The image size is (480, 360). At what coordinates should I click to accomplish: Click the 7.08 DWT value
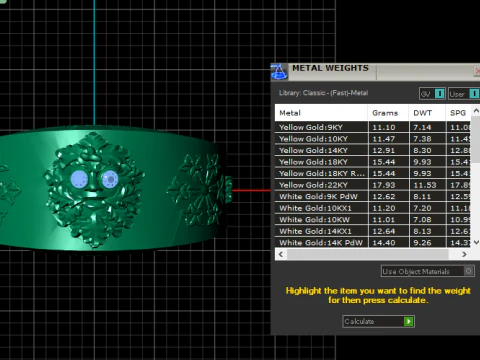[x=422, y=220]
